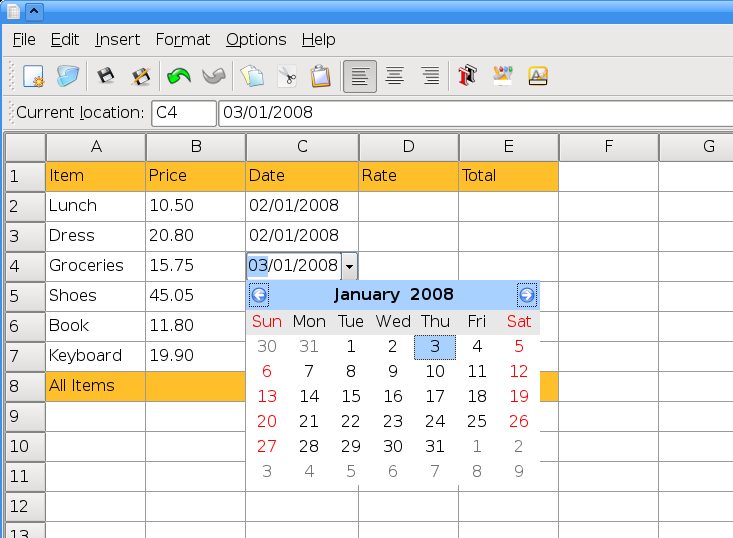Image resolution: width=733 pixels, height=538 pixels.
Task: Select column B header
Action: 196,147
